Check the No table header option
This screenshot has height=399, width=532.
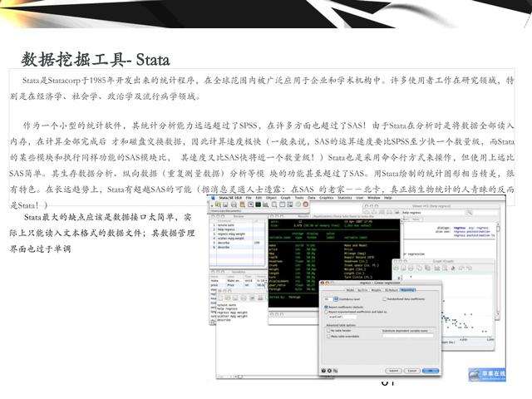tap(328, 331)
